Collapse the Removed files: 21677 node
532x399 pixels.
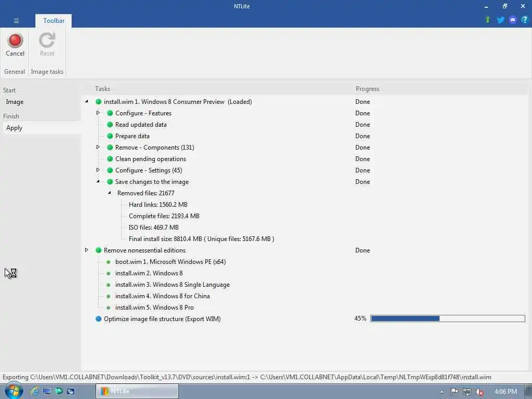(110, 193)
